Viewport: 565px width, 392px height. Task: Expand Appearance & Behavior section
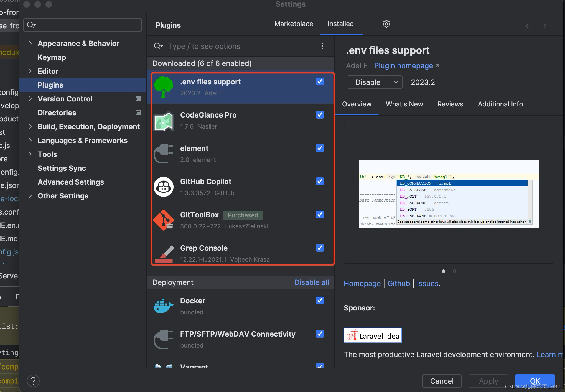[30, 43]
